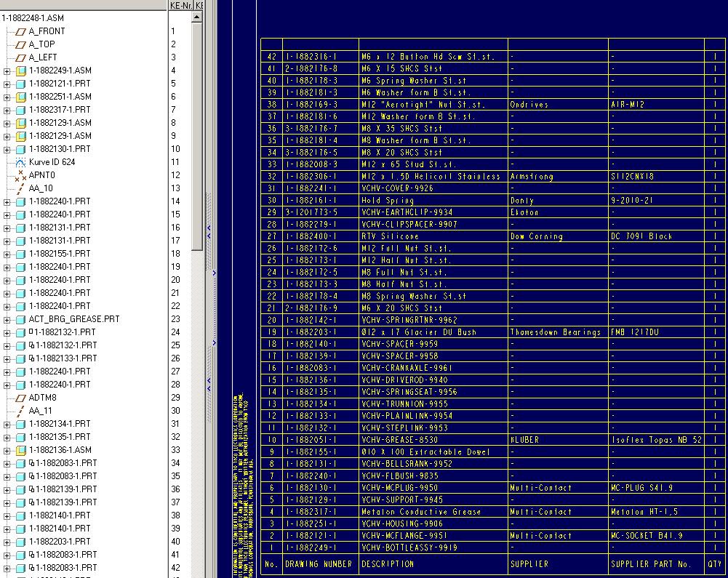
Task: Click the AA_11 datum axis icon
Action: click(x=20, y=411)
